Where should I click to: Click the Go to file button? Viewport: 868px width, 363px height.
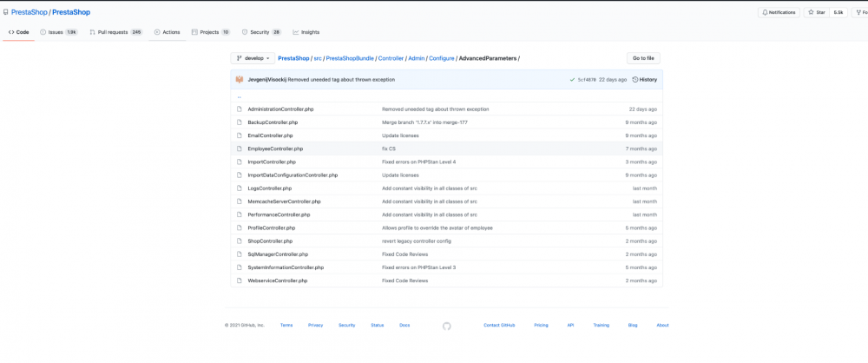pyautogui.click(x=643, y=58)
